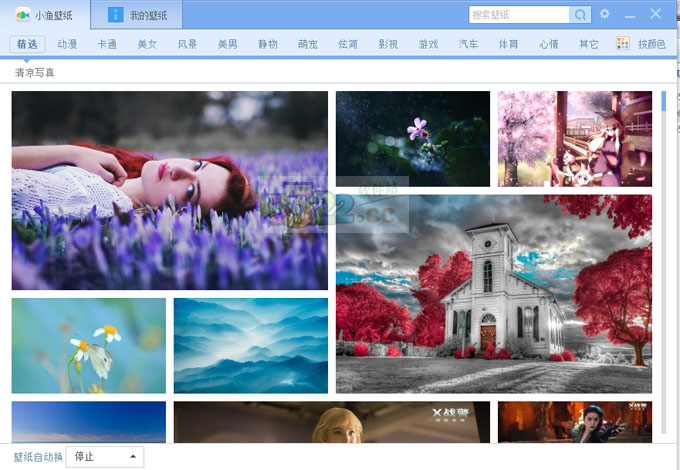Select the 游戏 category
This screenshot has height=470, width=680.
[x=428, y=44]
